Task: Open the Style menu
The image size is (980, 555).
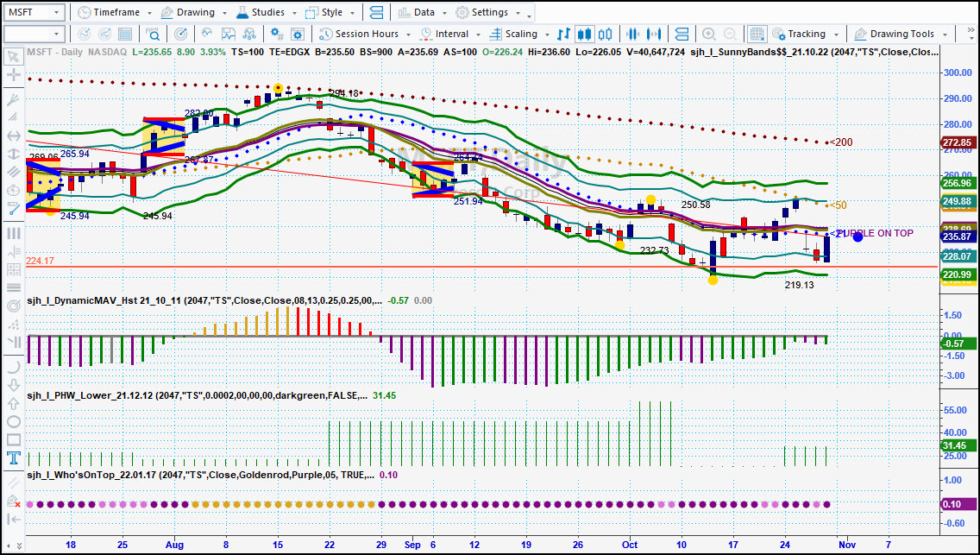Action: click(x=324, y=12)
